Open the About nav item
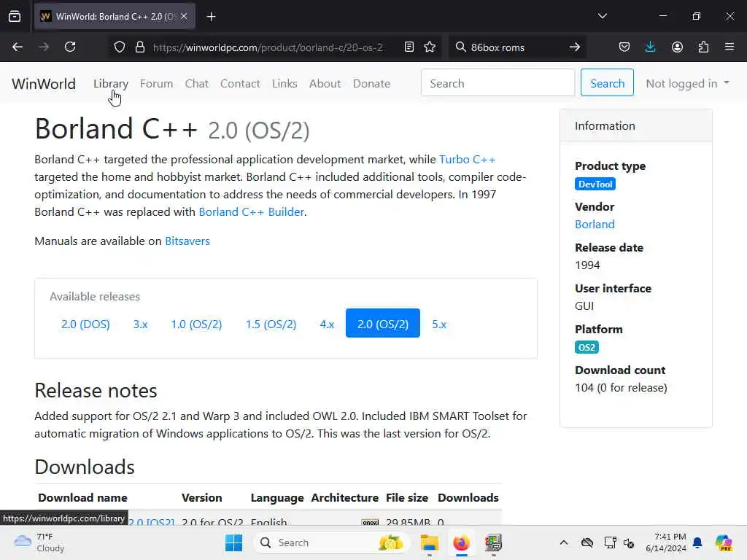 pyautogui.click(x=325, y=84)
